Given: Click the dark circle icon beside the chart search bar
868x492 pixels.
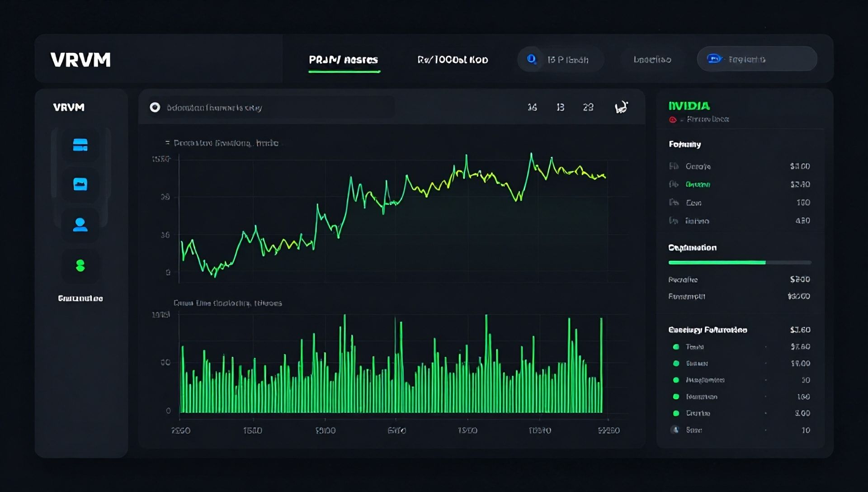Looking at the screenshot, I should point(156,107).
